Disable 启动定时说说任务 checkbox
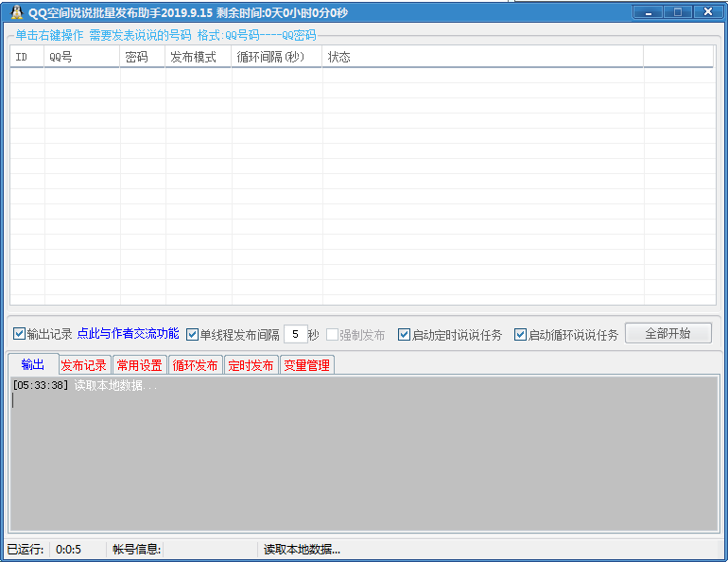This screenshot has width=728, height=562. click(404, 334)
